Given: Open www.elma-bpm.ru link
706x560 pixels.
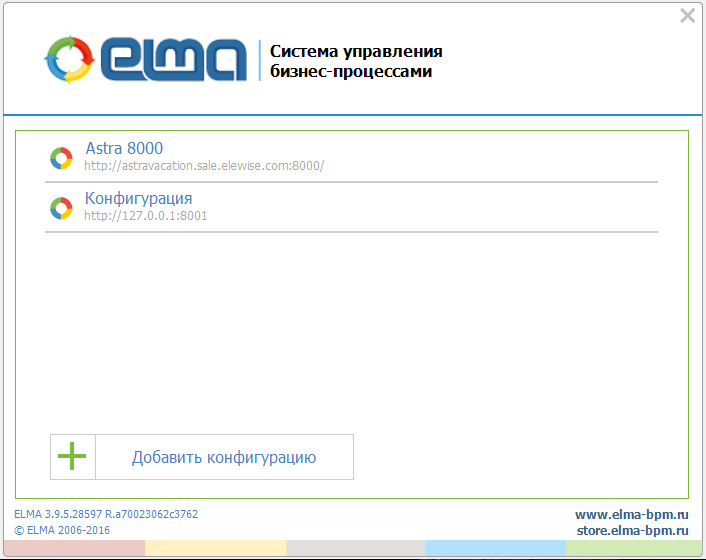Looking at the screenshot, I should 632,514.
